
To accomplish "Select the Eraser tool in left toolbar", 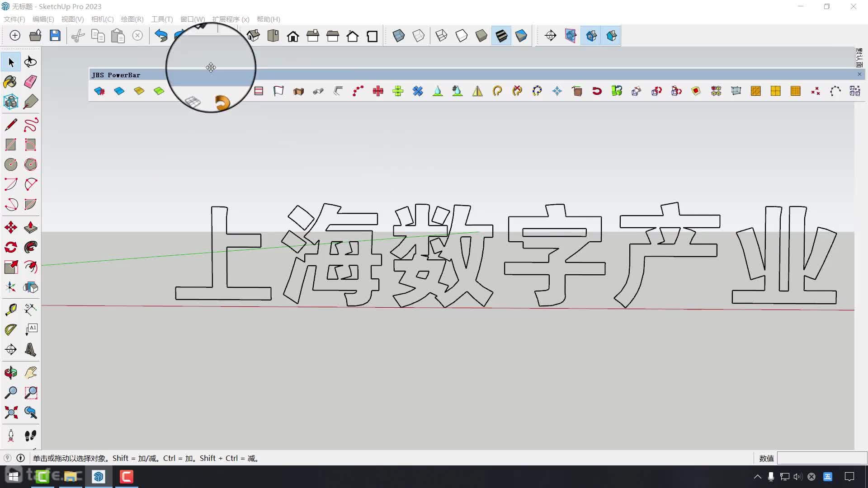I will coord(30,82).
